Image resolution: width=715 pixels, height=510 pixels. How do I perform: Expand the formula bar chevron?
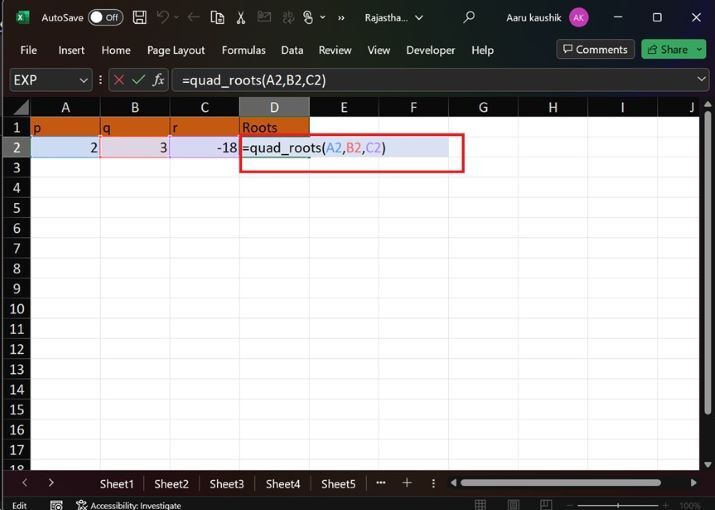click(701, 79)
